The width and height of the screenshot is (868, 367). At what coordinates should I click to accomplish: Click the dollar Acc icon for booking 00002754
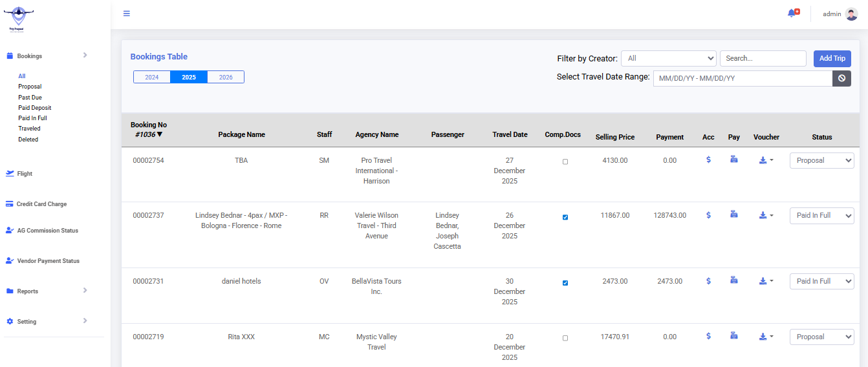708,160
